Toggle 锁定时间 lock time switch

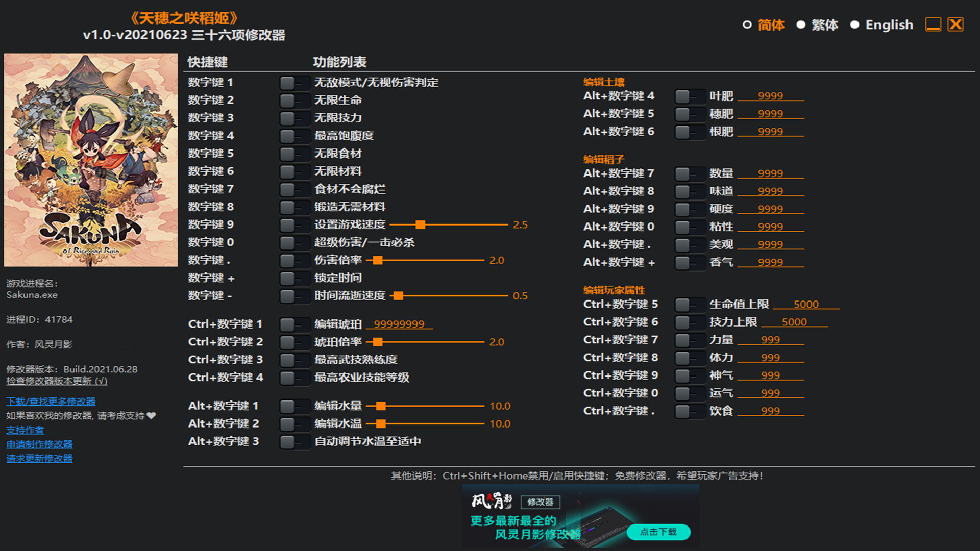[x=295, y=278]
